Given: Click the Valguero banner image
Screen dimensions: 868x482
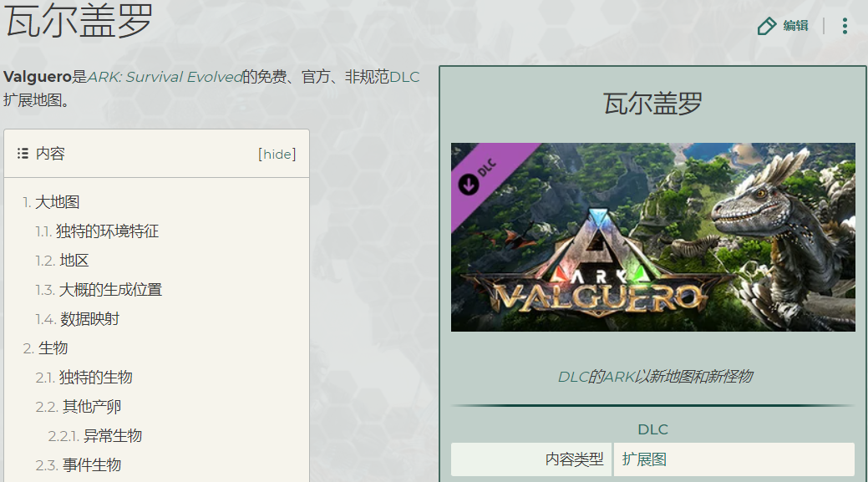Looking at the screenshot, I should pyautogui.click(x=652, y=237).
